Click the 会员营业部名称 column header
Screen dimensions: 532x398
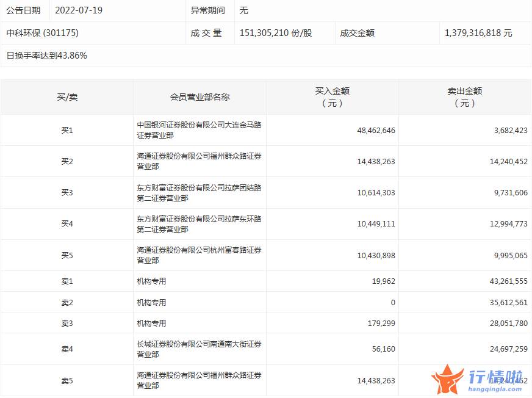pyautogui.click(x=200, y=97)
